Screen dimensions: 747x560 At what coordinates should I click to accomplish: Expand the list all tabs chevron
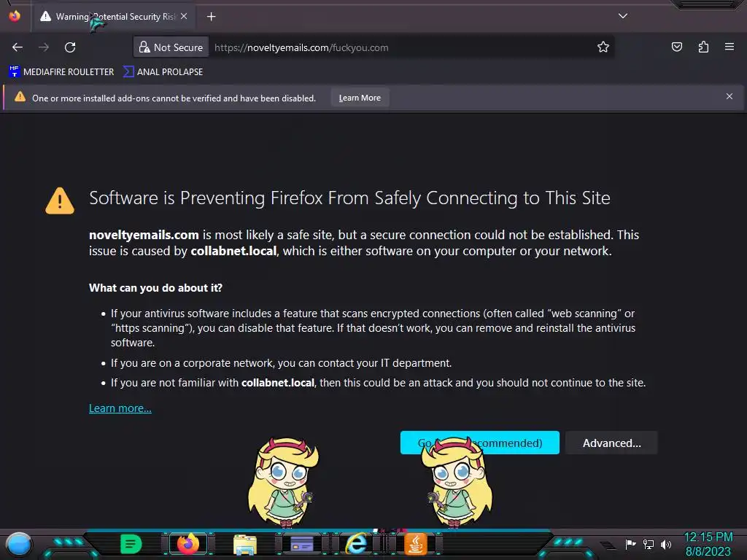(623, 16)
